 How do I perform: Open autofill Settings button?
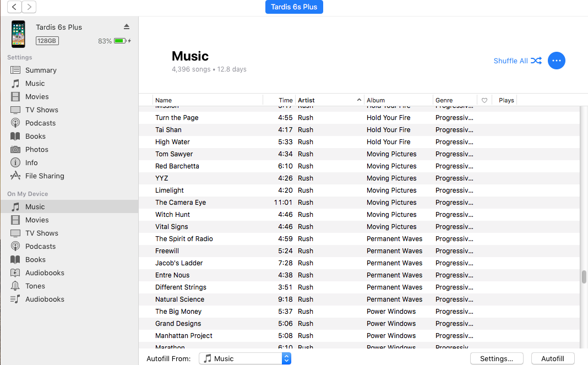(497, 358)
